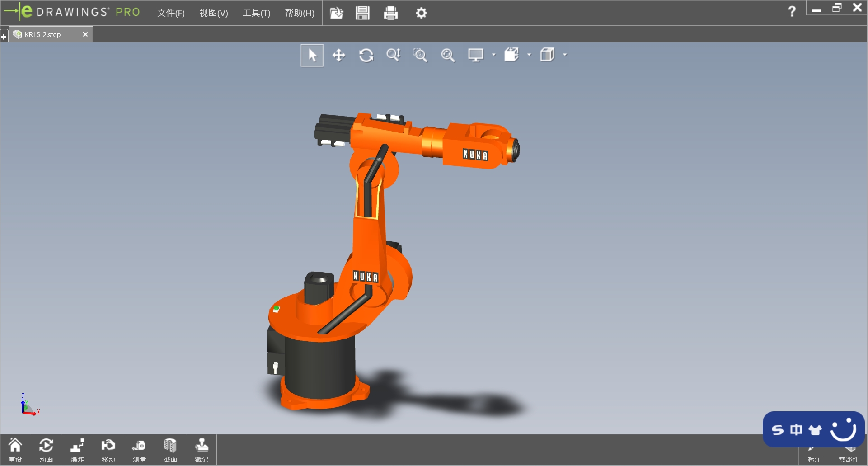The height and width of the screenshot is (466, 868).
Task: Toggle the 移动 move component mode
Action: pos(108,450)
